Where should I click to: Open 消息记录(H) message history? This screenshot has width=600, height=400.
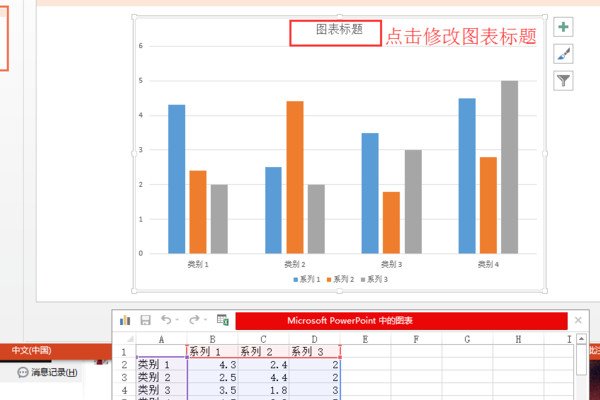tap(47, 372)
